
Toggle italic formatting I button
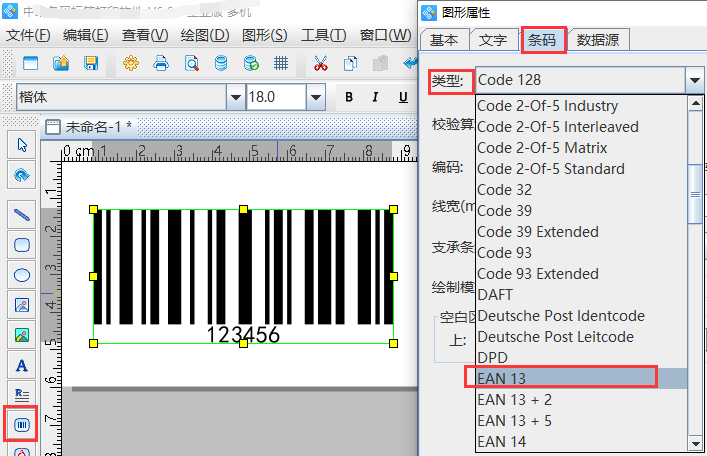[375, 97]
